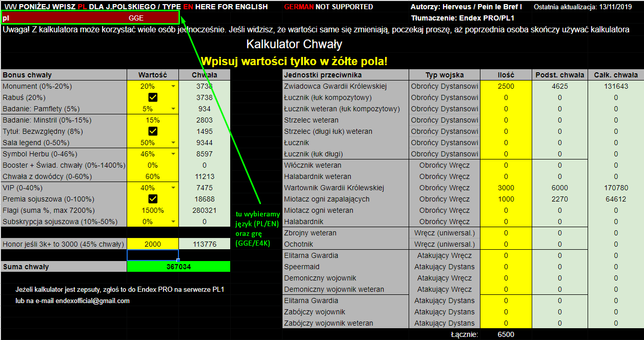
Task: Select the Zabójczy wojownik weteran quantity cell
Action: click(506, 323)
